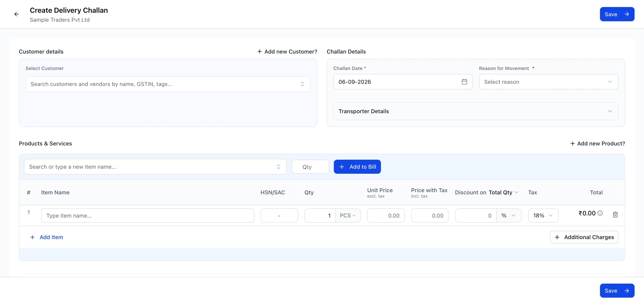Open Additional Charges button
The image size is (644, 304).
tap(584, 237)
